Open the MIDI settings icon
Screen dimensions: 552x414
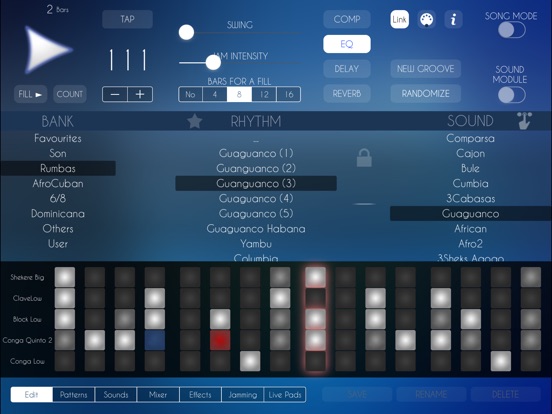tap(426, 19)
